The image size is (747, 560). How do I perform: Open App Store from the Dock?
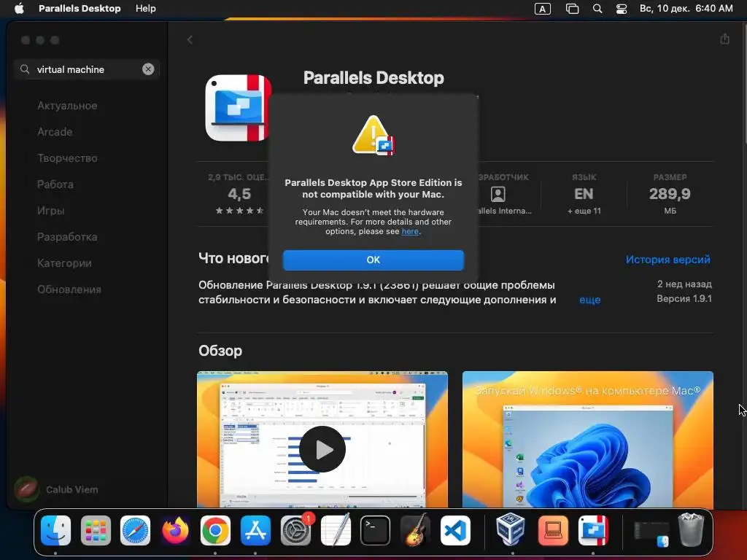(255, 530)
